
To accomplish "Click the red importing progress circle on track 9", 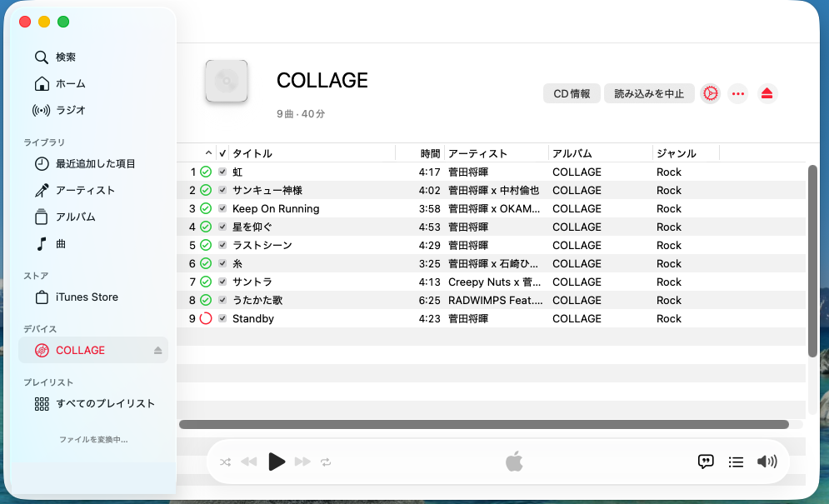I will (x=206, y=318).
